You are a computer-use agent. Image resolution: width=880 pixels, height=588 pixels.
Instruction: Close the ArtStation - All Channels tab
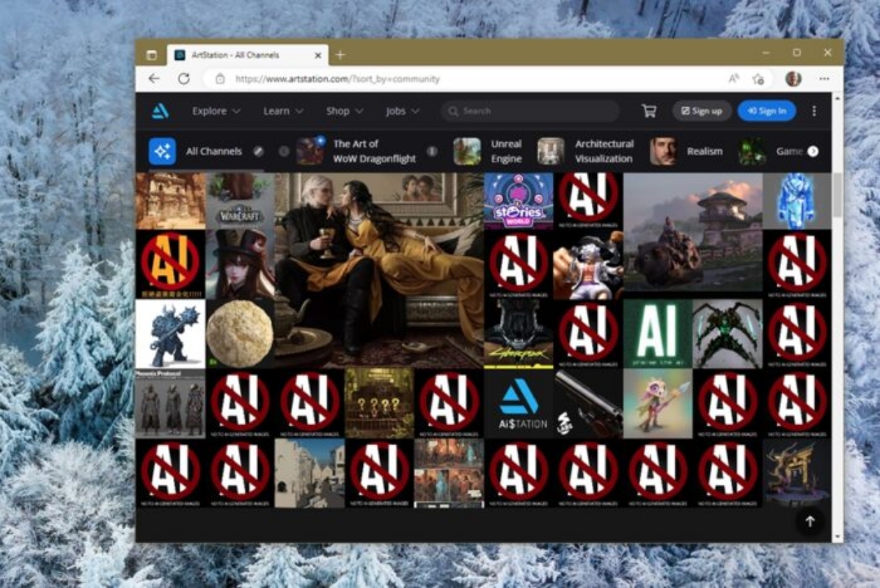coord(318,55)
